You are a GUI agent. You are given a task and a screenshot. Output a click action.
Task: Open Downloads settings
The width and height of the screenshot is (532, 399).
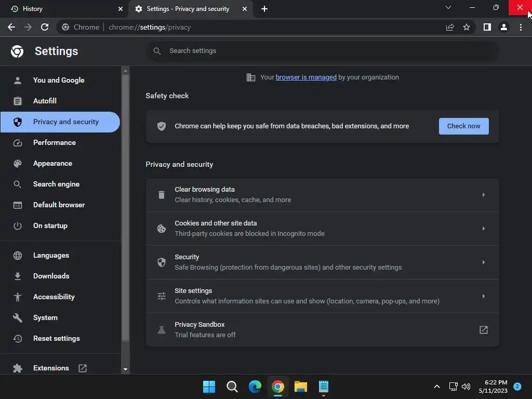pos(60,276)
